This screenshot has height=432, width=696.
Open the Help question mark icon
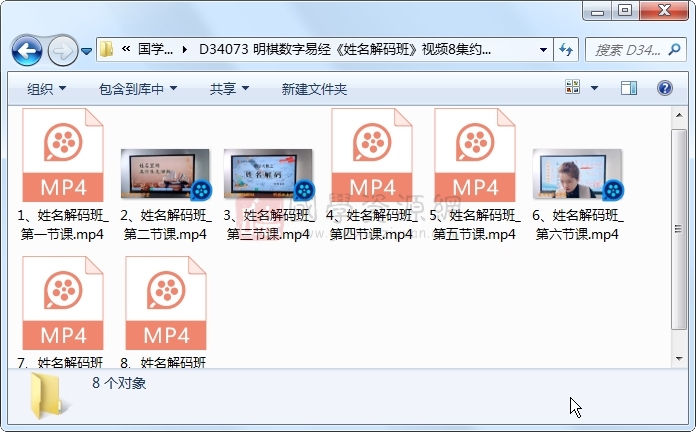tap(664, 89)
